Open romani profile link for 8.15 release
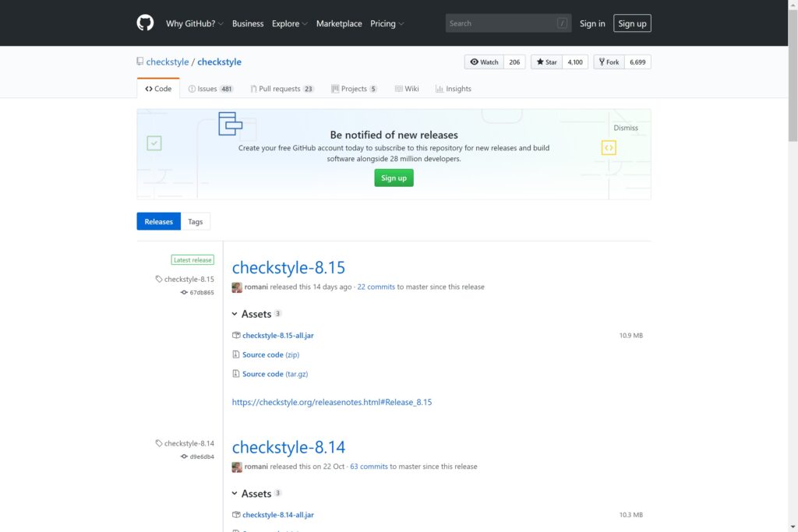 pyautogui.click(x=256, y=287)
